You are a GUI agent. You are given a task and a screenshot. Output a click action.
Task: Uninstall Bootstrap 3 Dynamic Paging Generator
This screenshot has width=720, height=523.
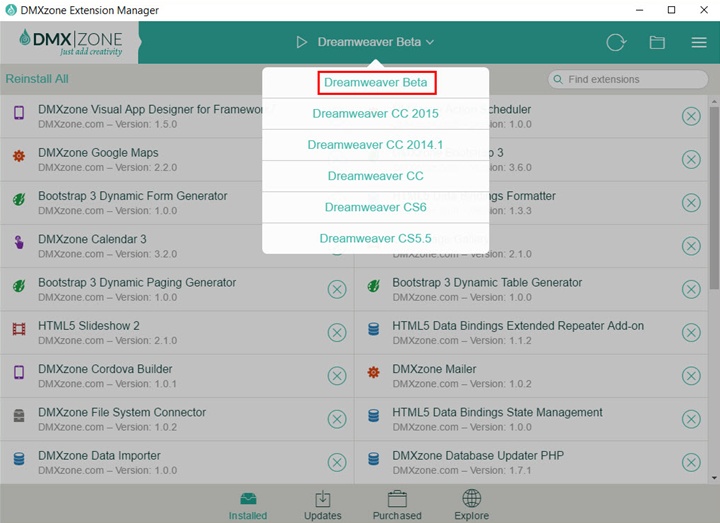tap(337, 289)
